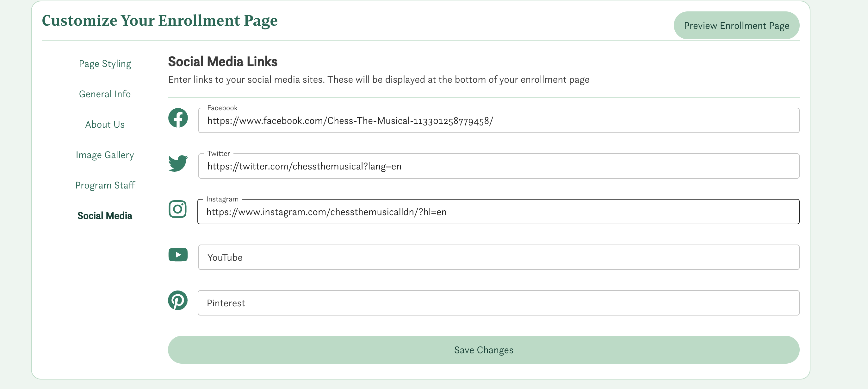Click Preview Enrollment Page button

736,26
